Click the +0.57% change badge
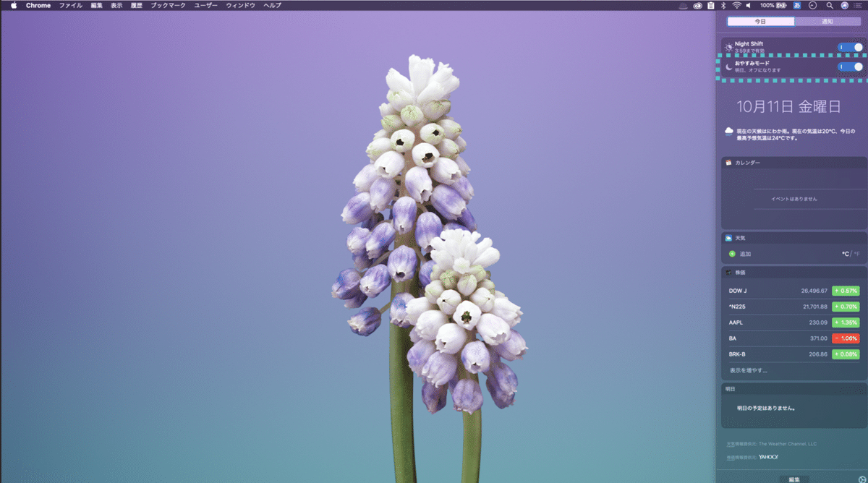 846,291
